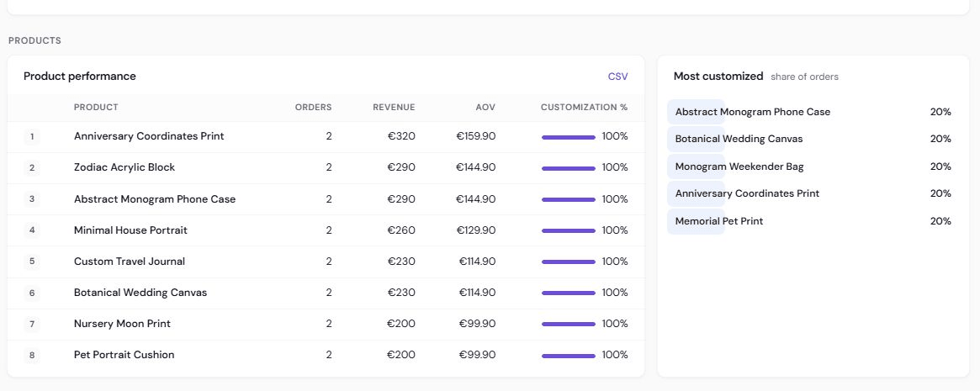The image size is (980, 391).
Task: Click customization bar for Minimal House Portrait
Action: 568,231
